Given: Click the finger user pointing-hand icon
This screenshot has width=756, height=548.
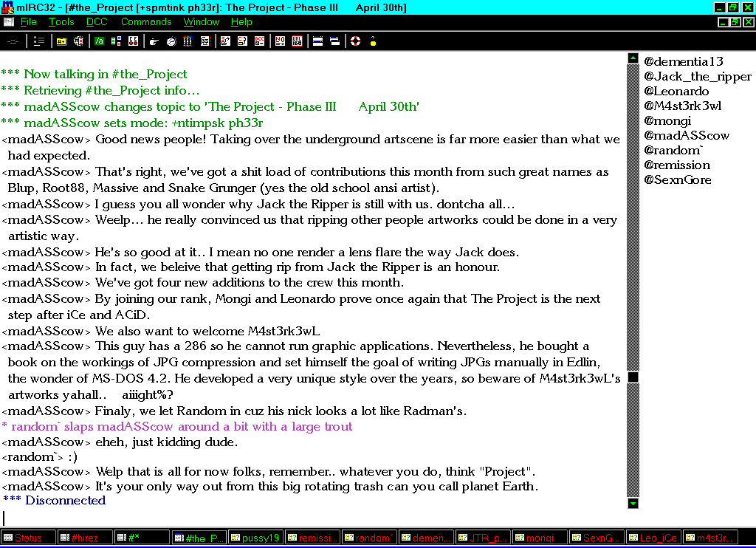Looking at the screenshot, I should coord(154,41).
